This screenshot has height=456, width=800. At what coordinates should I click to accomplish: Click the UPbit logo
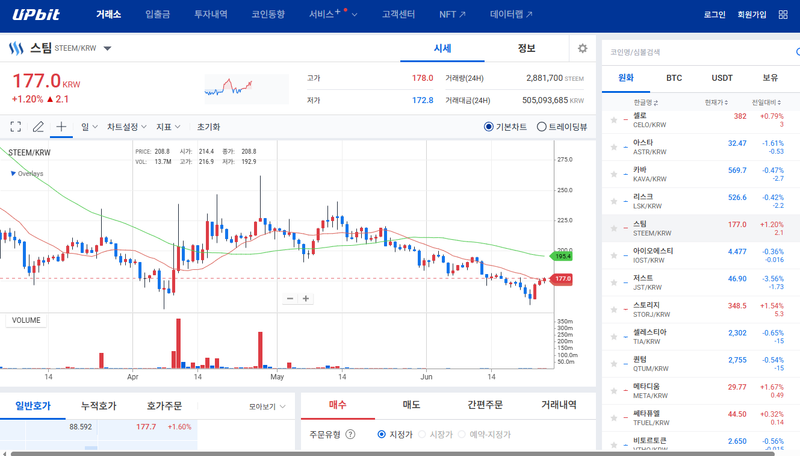(x=36, y=14)
